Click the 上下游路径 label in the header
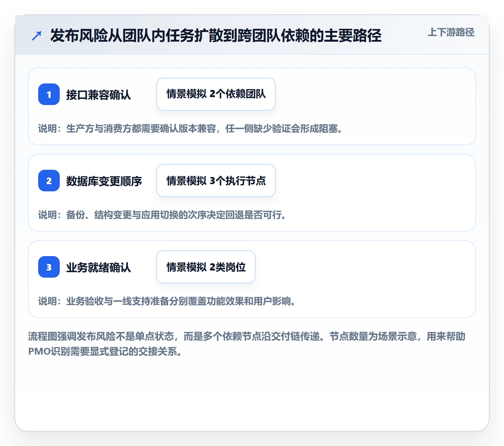Image resolution: width=504 pixels, height=446 pixels. click(x=451, y=32)
